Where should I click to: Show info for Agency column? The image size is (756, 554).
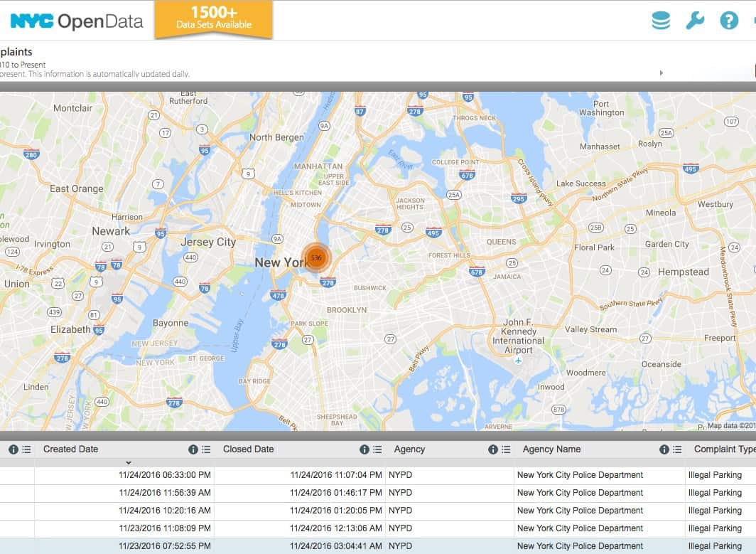pos(493,449)
